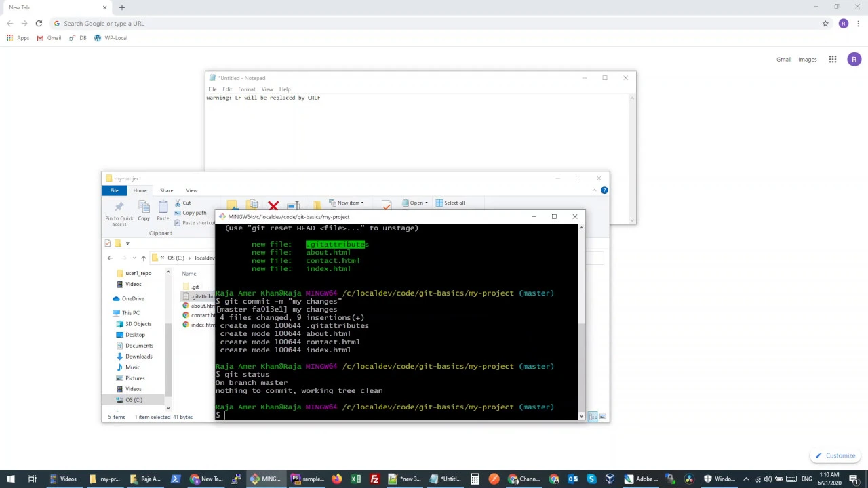Screen dimensions: 868x488
Task: Click the Customize button in Chrome
Action: tap(835, 455)
